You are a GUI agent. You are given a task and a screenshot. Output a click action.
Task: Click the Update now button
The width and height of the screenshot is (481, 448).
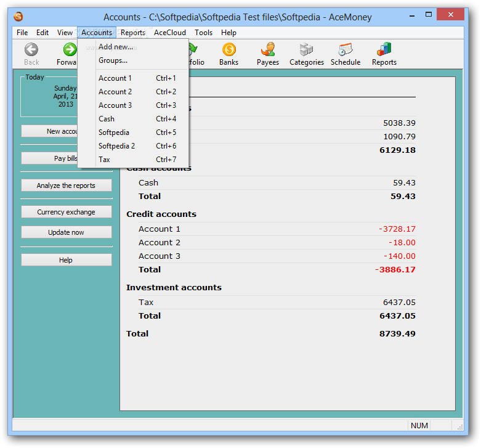click(x=67, y=232)
